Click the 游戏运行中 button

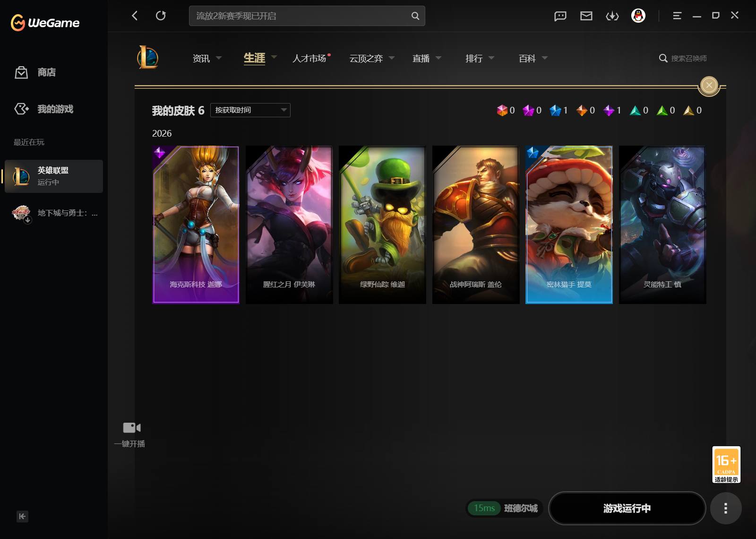[627, 508]
